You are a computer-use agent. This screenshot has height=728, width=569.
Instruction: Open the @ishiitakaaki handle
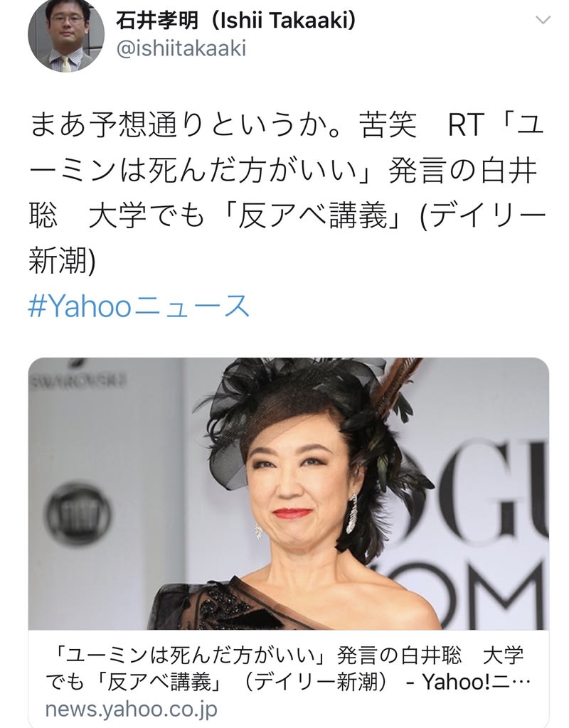(x=181, y=48)
